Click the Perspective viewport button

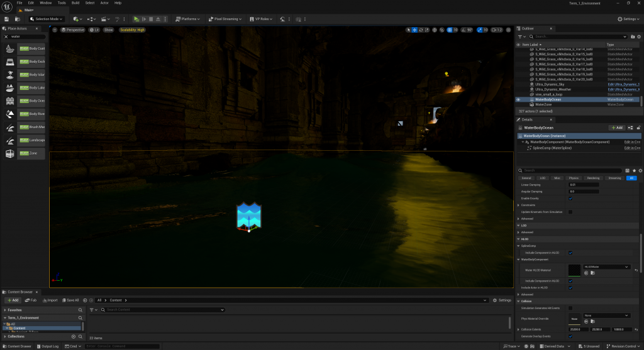coord(73,30)
